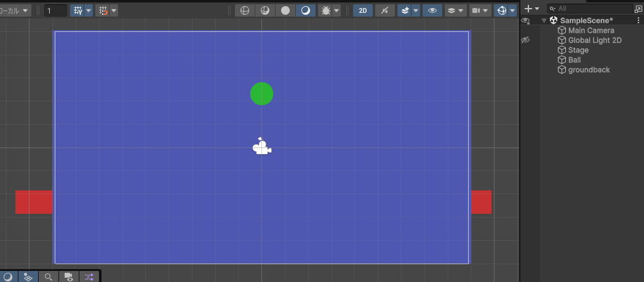Click the cube icon next to groundback
Screen dimensions: 644x282
point(562,70)
